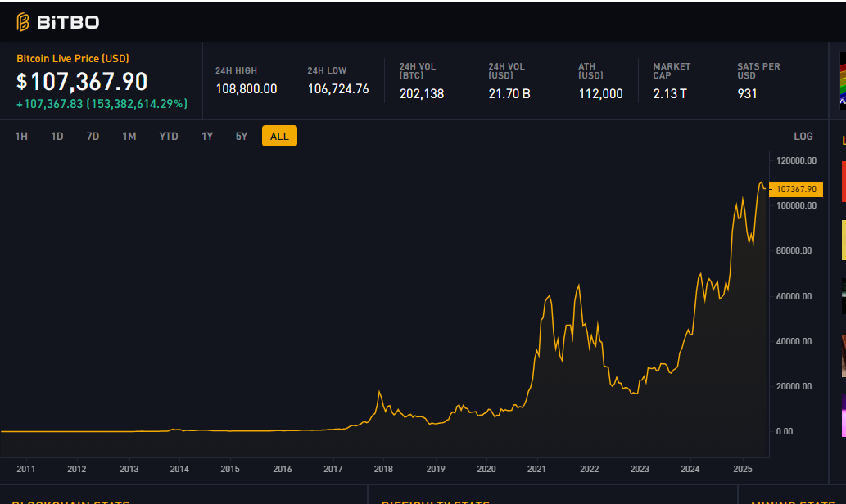This screenshot has height=504, width=846.
Task: Click the 0.00 y-axis label
Action: click(x=785, y=431)
